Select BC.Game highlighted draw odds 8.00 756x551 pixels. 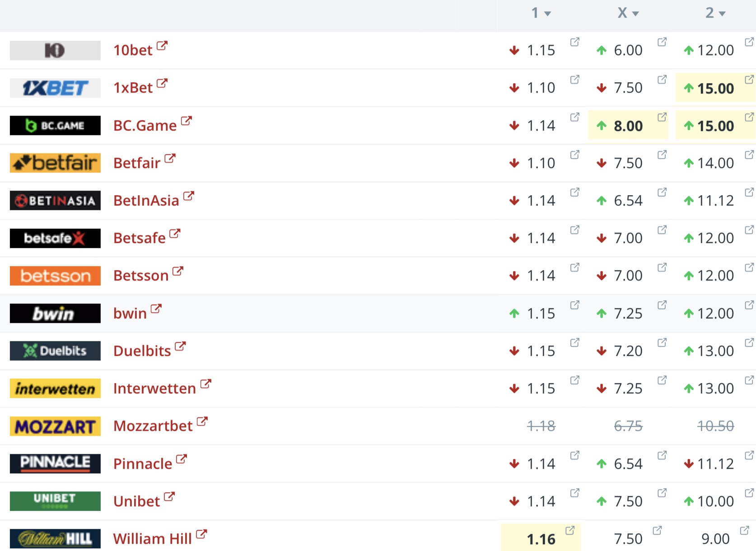click(628, 126)
